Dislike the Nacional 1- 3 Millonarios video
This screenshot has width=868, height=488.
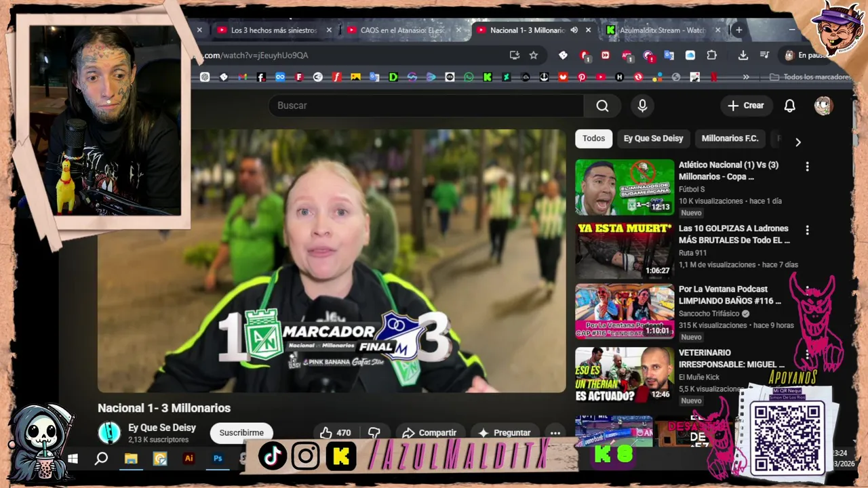374,432
